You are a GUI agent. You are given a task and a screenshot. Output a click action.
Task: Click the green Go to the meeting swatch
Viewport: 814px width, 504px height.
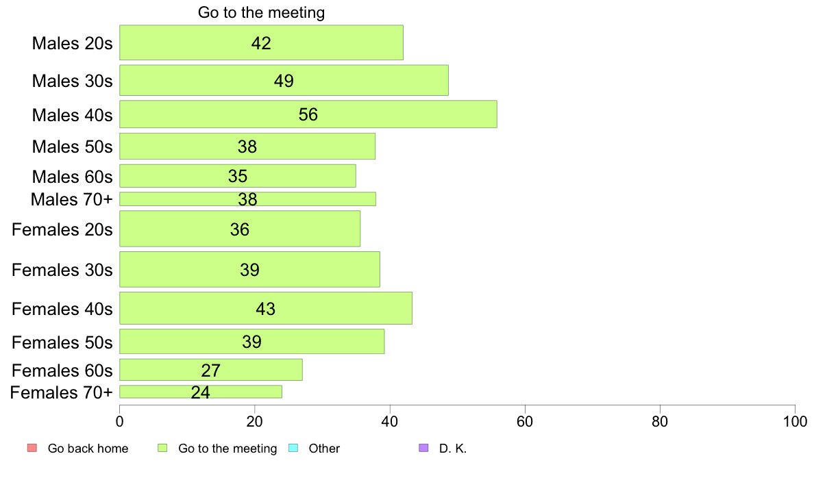point(162,448)
